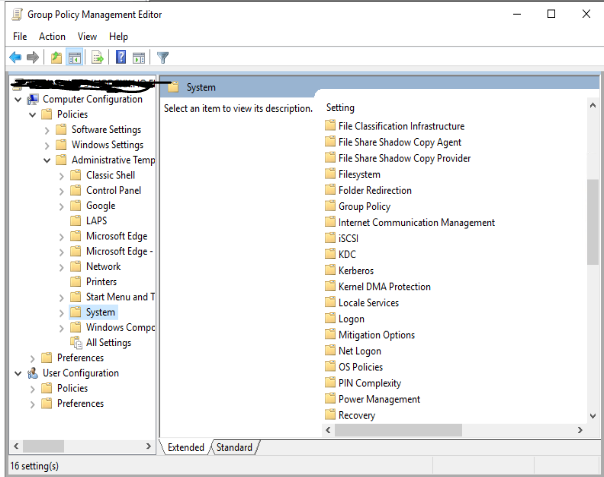Click the Filter funnel toolbar icon
This screenshot has height=477, width=604.
coord(163,58)
